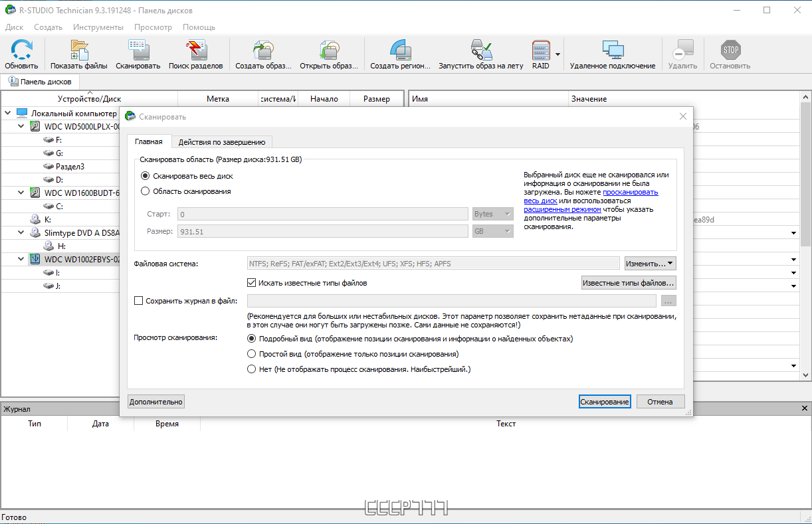Toggle Искать известные типы файлов checkbox

[x=252, y=282]
